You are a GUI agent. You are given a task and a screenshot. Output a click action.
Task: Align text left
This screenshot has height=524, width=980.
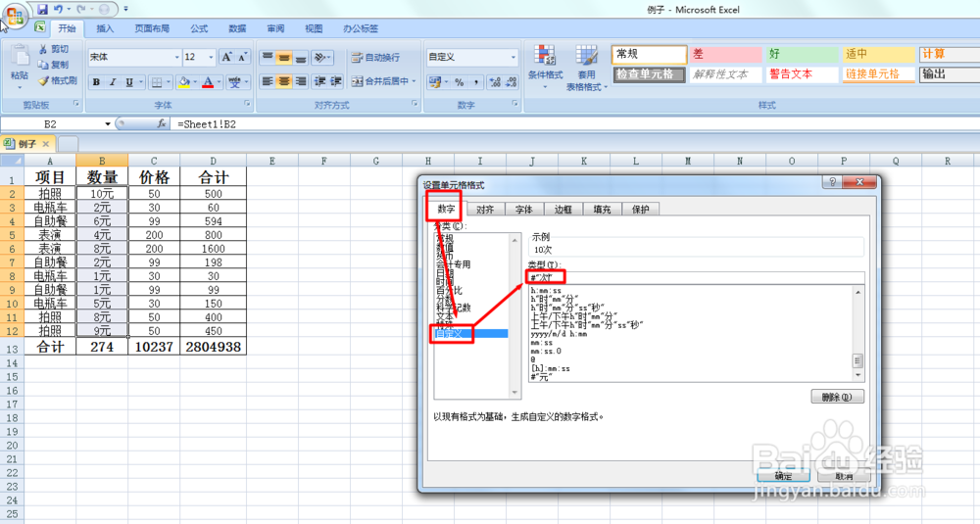pyautogui.click(x=268, y=81)
